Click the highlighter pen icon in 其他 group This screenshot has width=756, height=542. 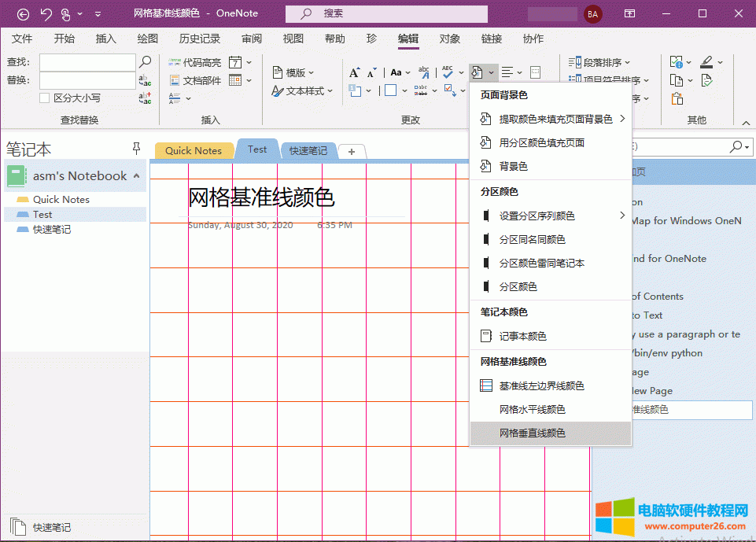click(705, 62)
